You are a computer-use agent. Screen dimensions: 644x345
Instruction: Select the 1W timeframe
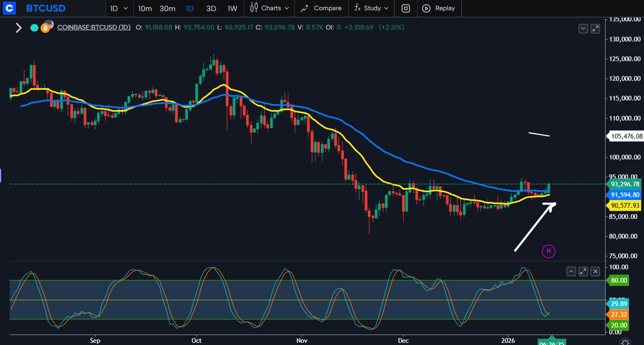click(x=232, y=8)
